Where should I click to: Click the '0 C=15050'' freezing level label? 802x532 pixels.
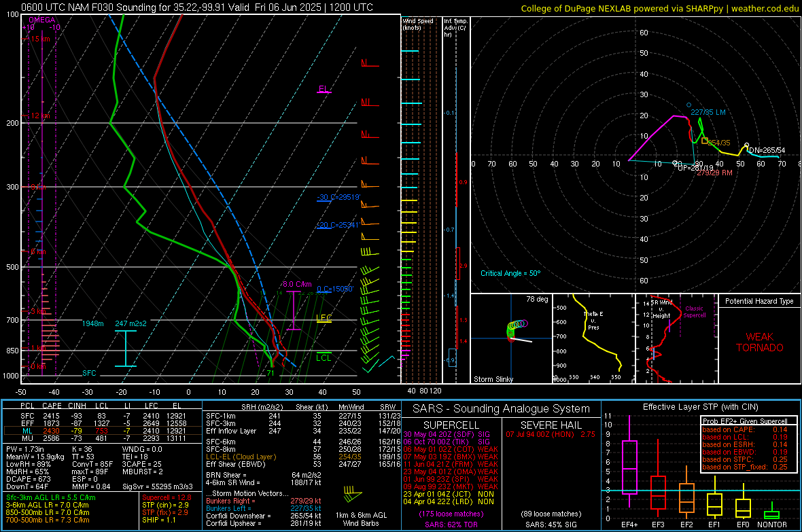coord(335,289)
